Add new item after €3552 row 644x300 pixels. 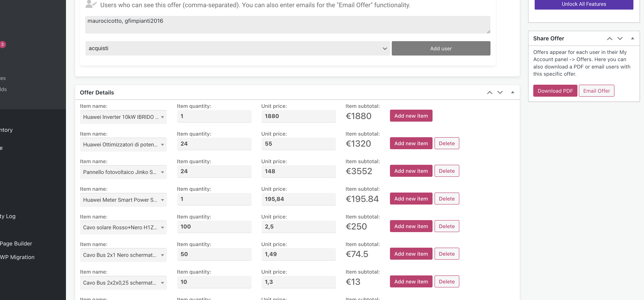tap(411, 171)
